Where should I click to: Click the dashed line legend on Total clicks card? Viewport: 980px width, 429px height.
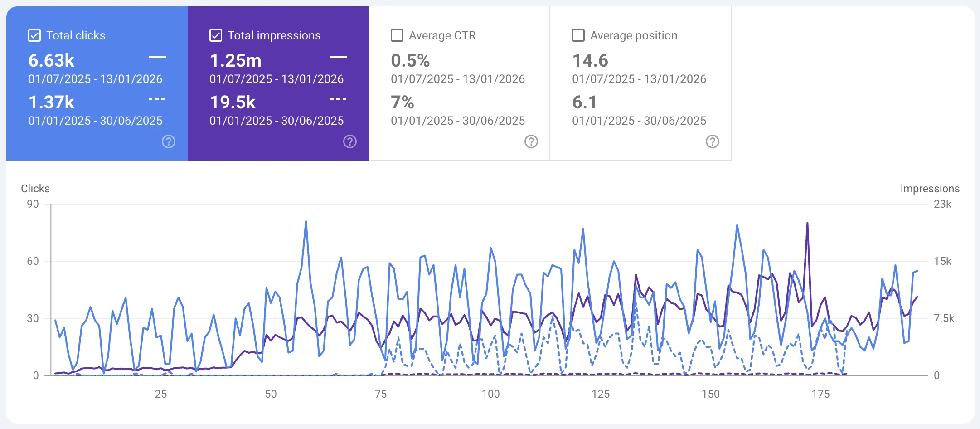pyautogui.click(x=156, y=98)
